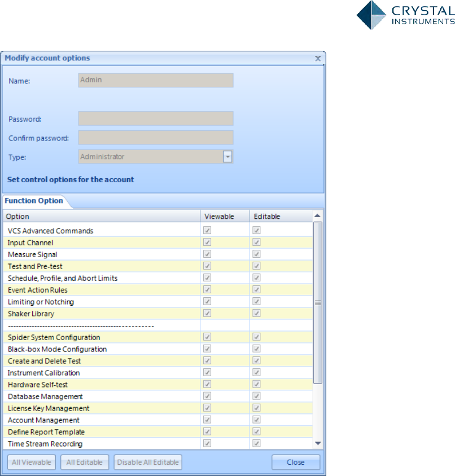Image resolution: width=455 pixels, height=476 pixels.
Task: Toggle Editable for Account Management
Action: point(256,420)
